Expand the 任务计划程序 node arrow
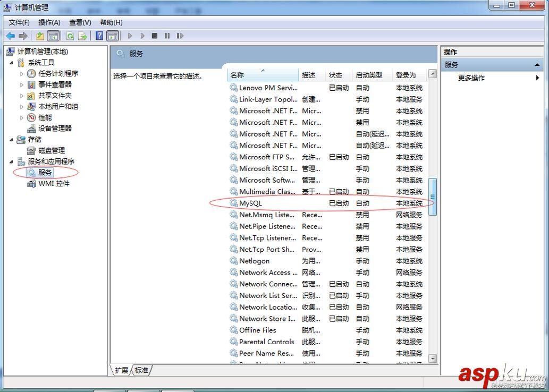549x392 pixels. pos(22,74)
